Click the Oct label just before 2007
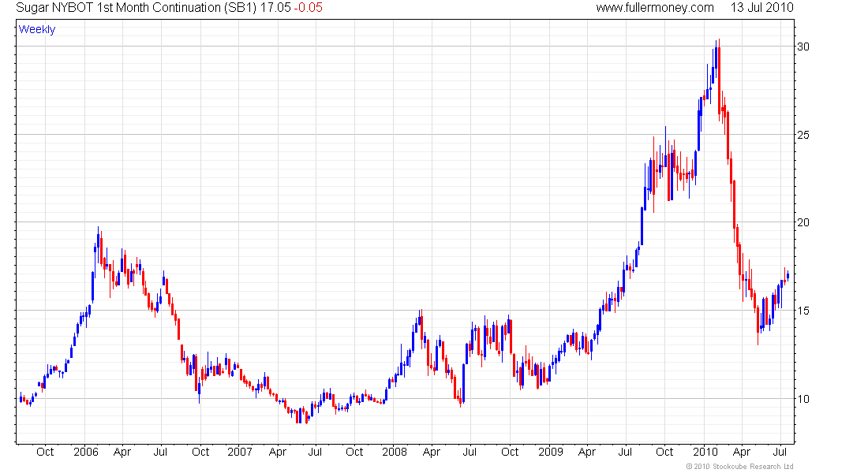Image resolution: width=868 pixels, height=473 pixels. click(200, 452)
